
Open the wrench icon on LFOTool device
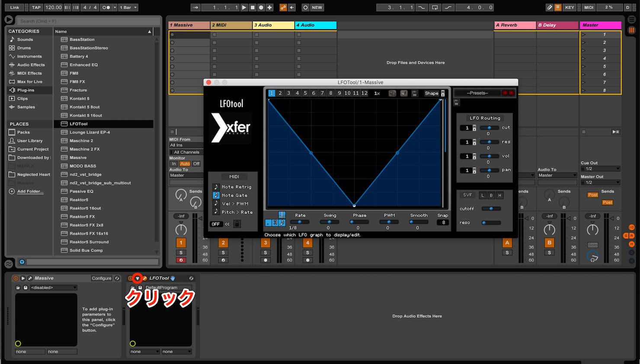tap(145, 278)
